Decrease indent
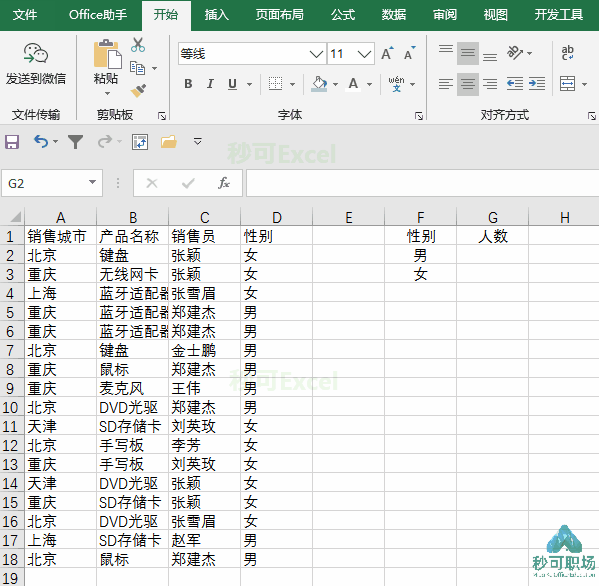The image size is (599, 586). click(x=515, y=84)
